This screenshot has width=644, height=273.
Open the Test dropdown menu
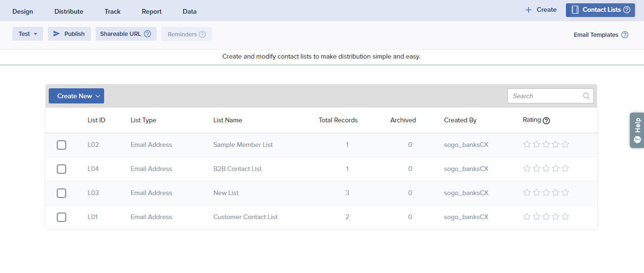[27, 34]
